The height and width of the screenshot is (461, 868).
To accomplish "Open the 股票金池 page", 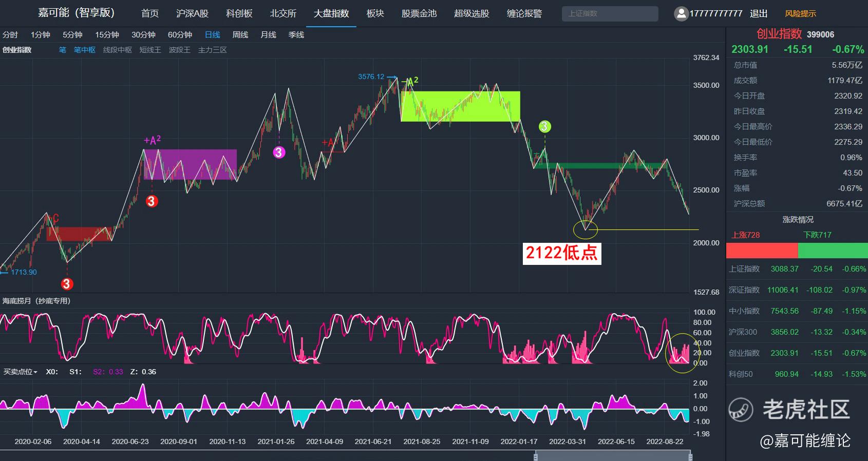I will (419, 13).
